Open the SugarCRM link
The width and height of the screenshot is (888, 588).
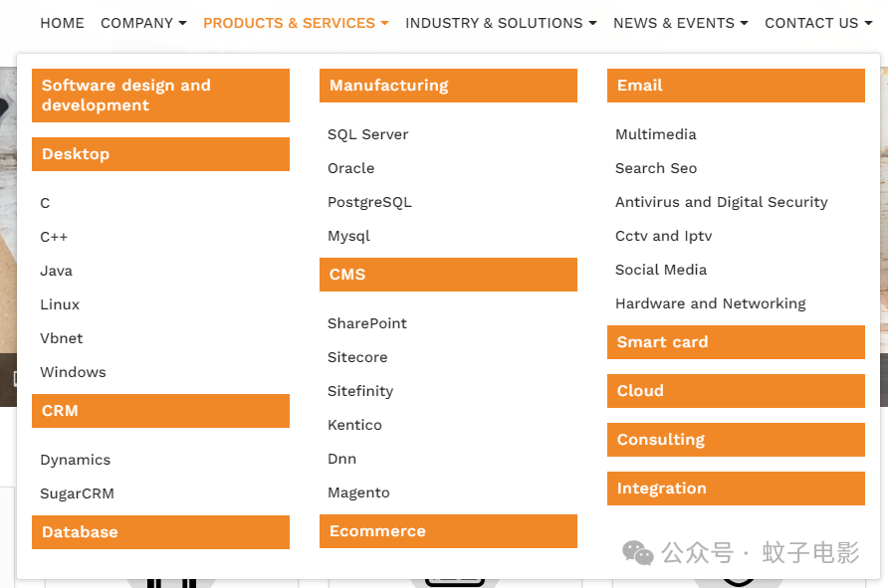pyautogui.click(x=77, y=494)
